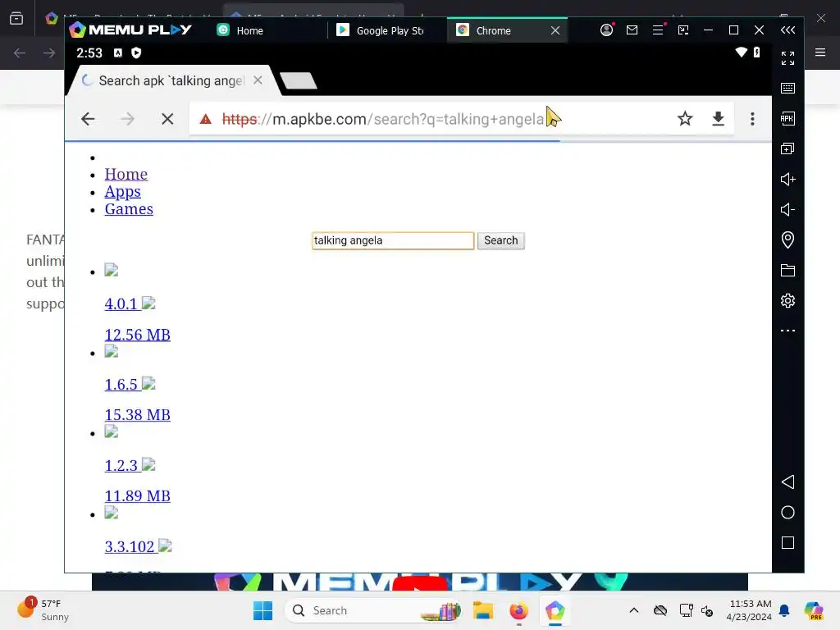Screen dimensions: 840x630
Task: Open MEmu settings gear icon
Action: (787, 300)
